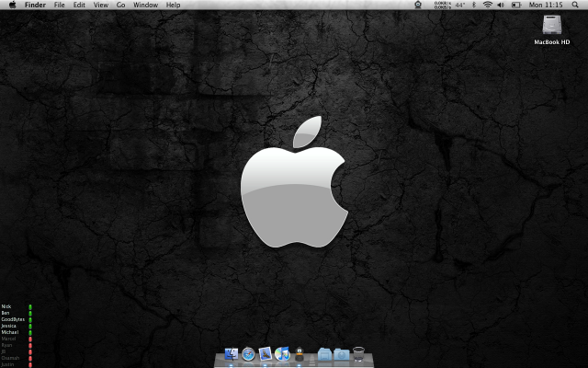Image resolution: width=588 pixels, height=368 pixels.
Task: Open the Wi-Fi status menu
Action: (488, 5)
